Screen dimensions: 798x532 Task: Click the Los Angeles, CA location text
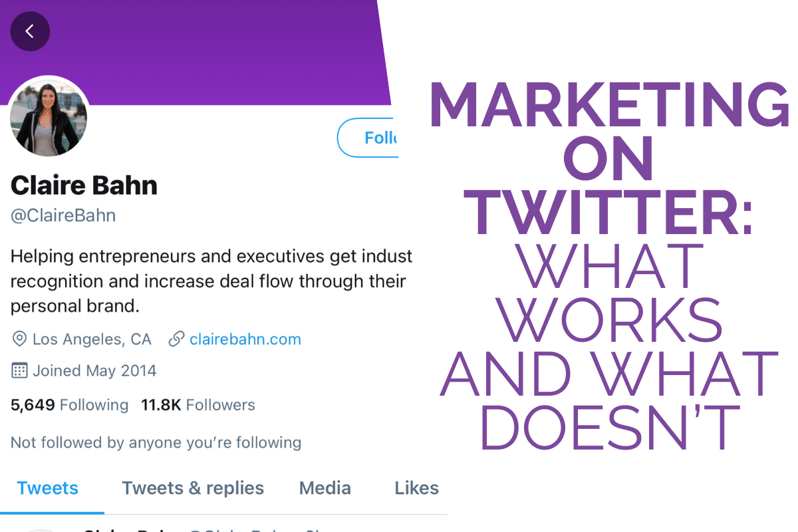(x=92, y=339)
